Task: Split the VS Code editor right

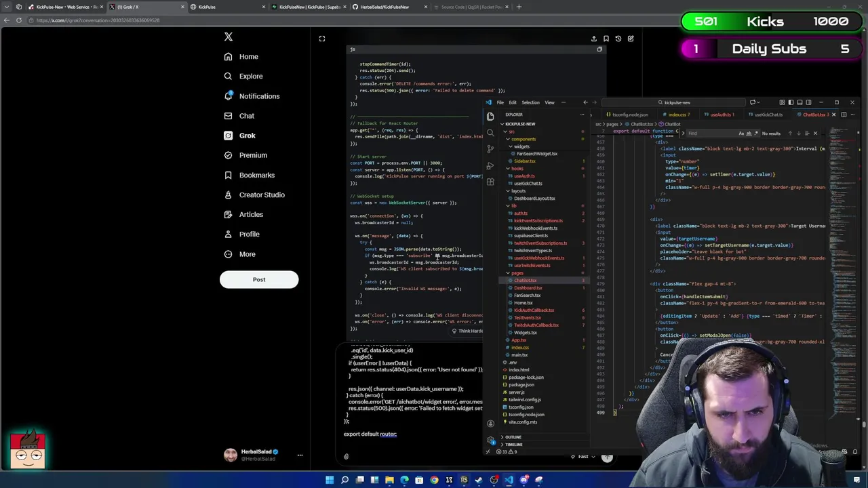Action: click(844, 115)
